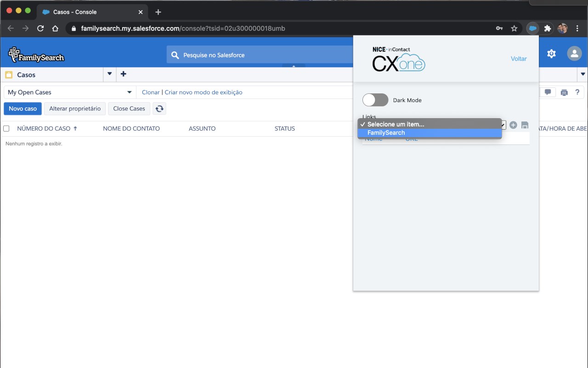The height and width of the screenshot is (368, 588).
Task: Click the saved password key icon
Action: pos(499,29)
